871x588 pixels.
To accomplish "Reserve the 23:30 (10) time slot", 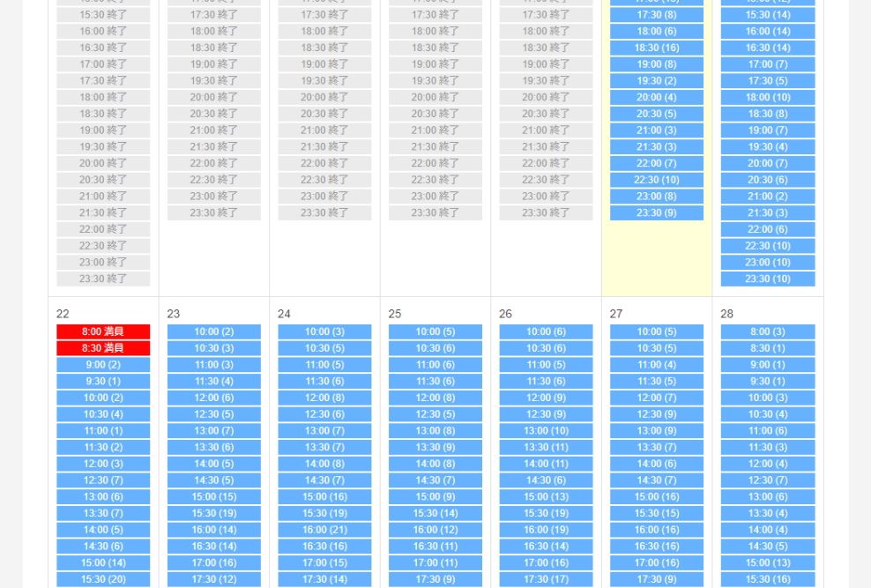I will pyautogui.click(x=768, y=279).
